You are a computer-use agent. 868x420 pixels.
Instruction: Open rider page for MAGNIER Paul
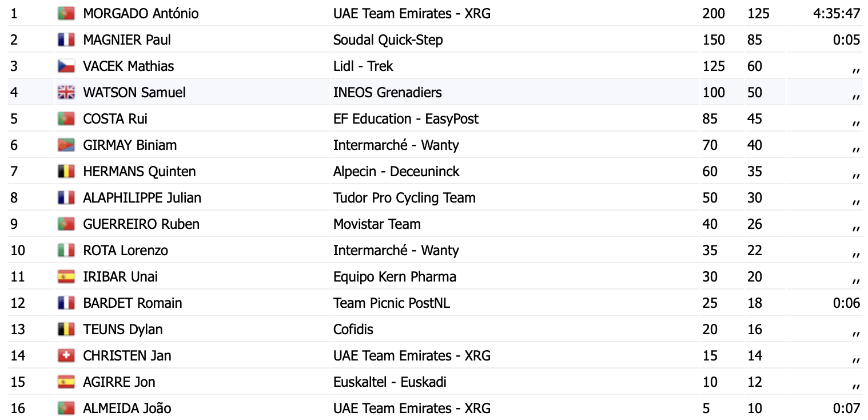pyautogui.click(x=127, y=39)
